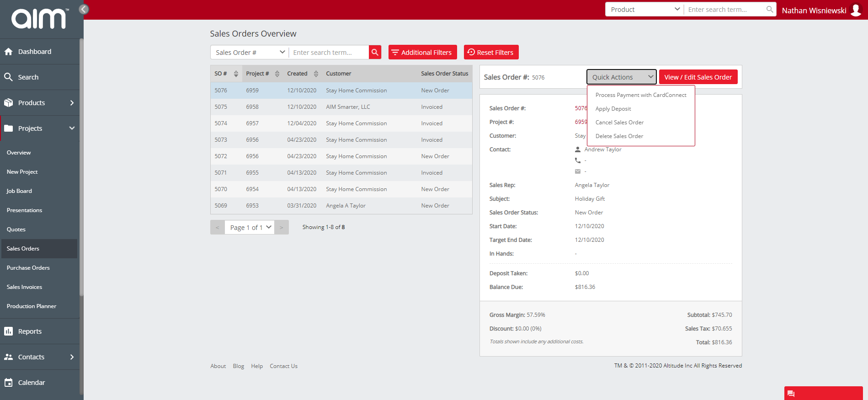Viewport: 868px width, 400px height.
Task: Click the Projects folder icon
Action: click(x=8, y=128)
